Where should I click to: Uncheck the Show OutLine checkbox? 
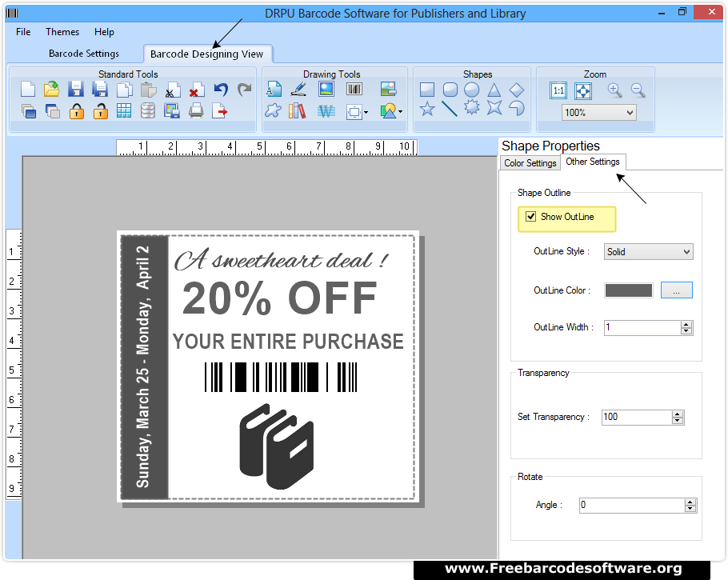pos(530,216)
